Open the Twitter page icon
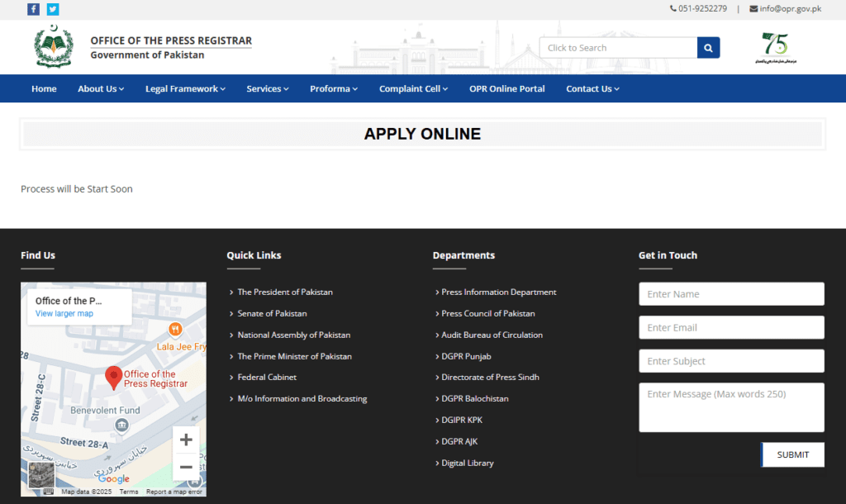Screen dimensions: 846x504 [53, 9]
